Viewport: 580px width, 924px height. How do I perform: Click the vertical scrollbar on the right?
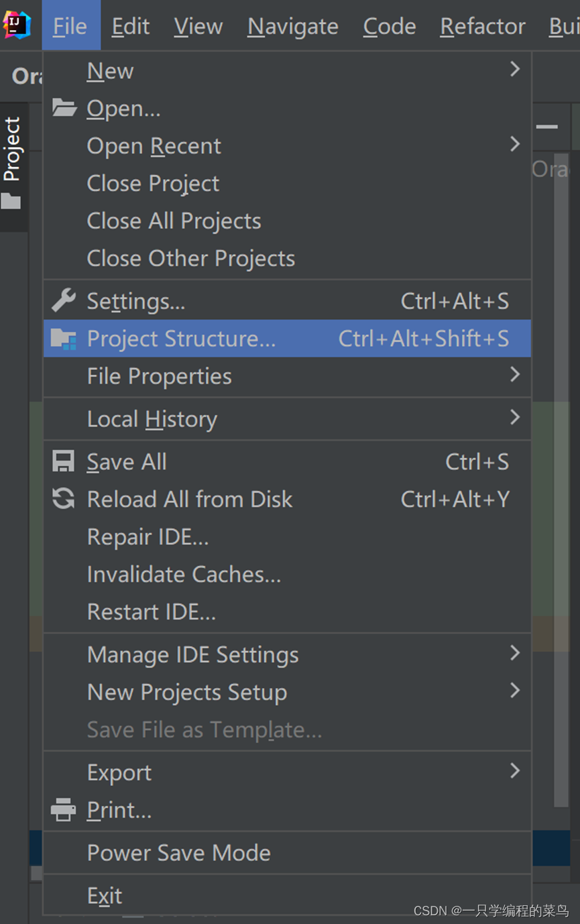[562, 469]
